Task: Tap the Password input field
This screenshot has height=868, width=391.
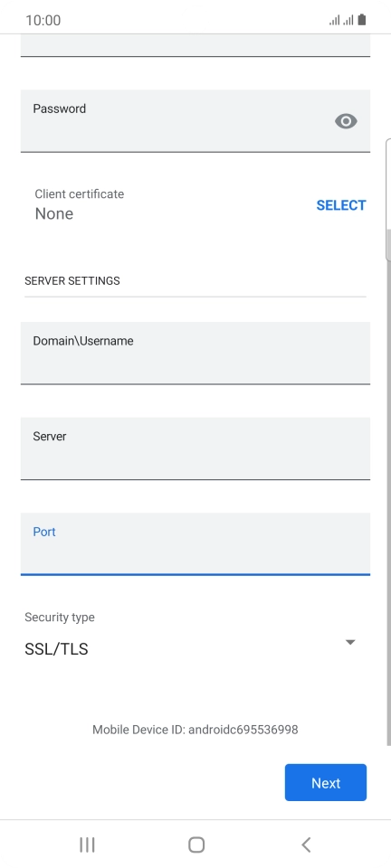Action: tap(195, 120)
